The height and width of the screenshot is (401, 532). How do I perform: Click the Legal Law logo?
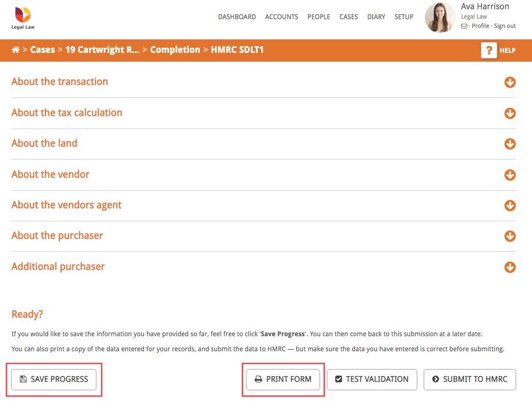[23, 18]
